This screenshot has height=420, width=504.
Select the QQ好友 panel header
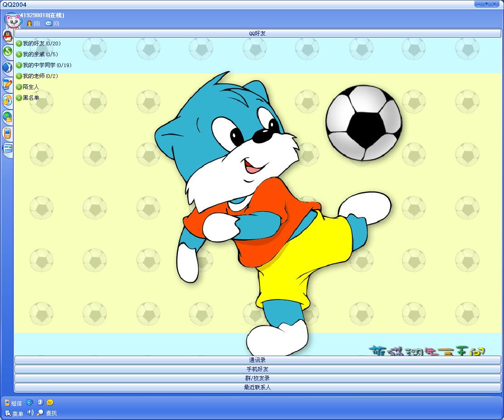pyautogui.click(x=258, y=33)
